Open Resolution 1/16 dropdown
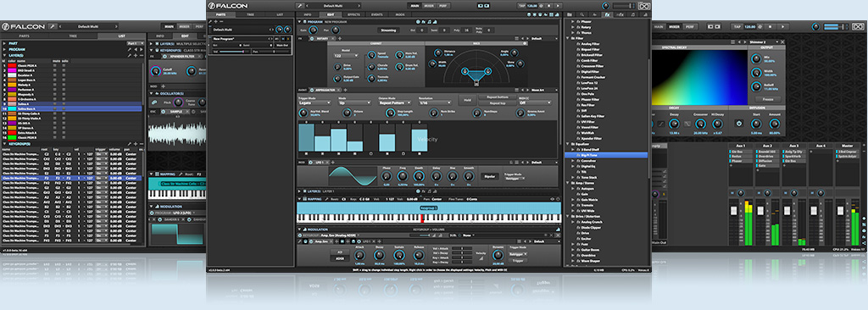The image size is (868, 310). [434, 102]
